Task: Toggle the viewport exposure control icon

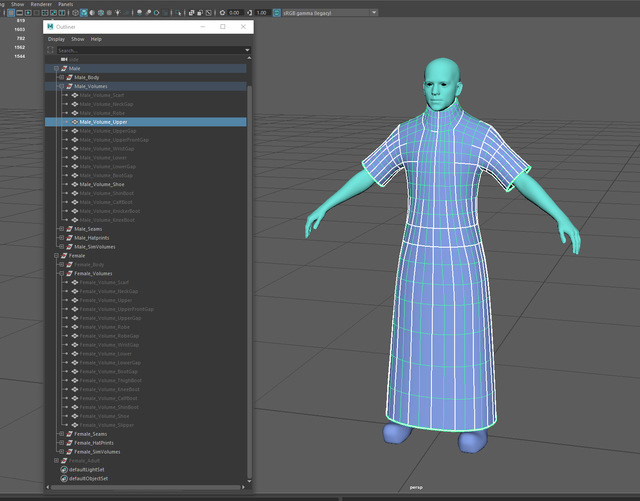Action: point(220,13)
